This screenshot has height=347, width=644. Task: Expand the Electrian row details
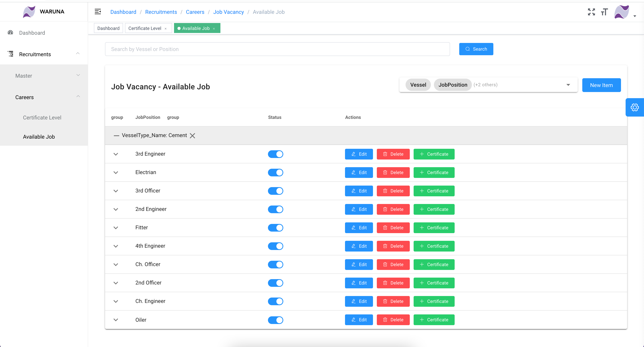116,173
